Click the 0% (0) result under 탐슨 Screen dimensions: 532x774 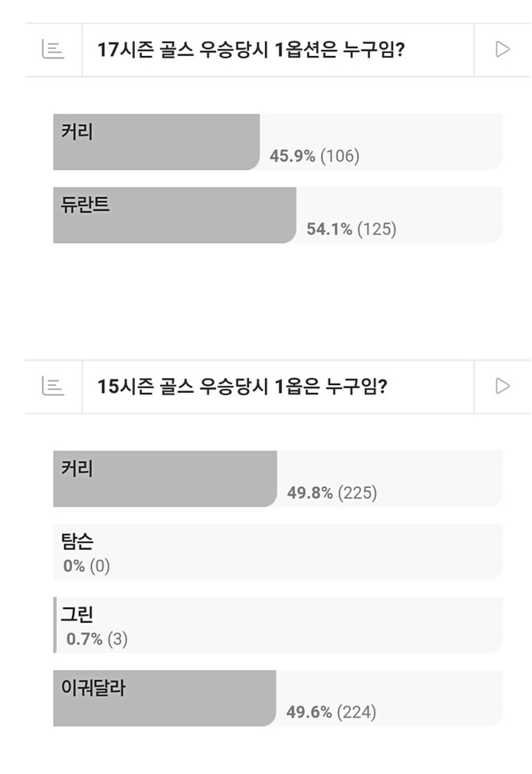click(87, 565)
